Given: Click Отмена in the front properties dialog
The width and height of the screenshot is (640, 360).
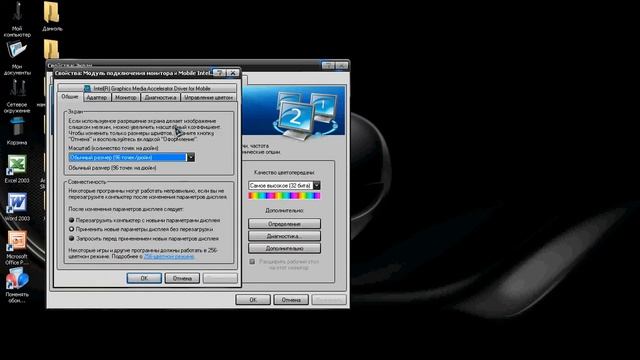Looking at the screenshot, I should point(182,278).
